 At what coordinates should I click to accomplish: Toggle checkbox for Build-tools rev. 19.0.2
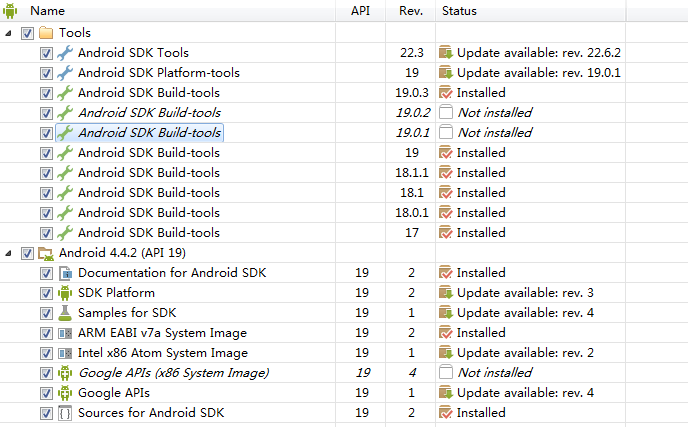coord(47,113)
